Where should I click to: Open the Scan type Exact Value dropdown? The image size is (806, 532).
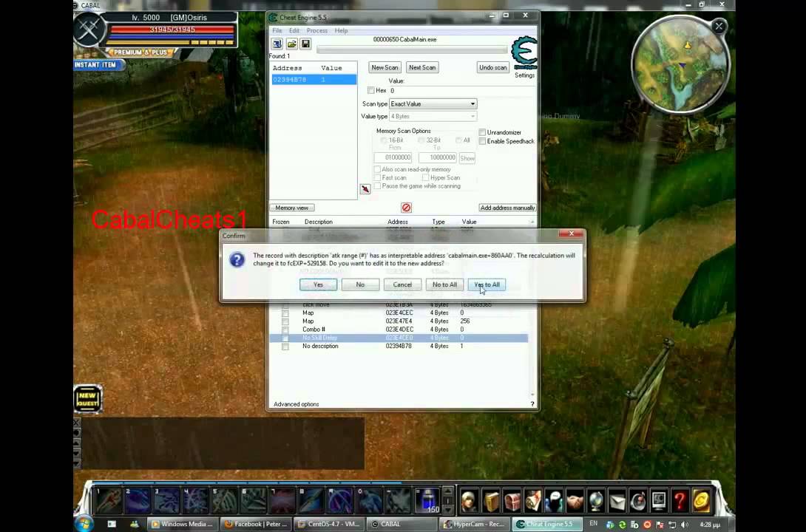click(x=433, y=103)
